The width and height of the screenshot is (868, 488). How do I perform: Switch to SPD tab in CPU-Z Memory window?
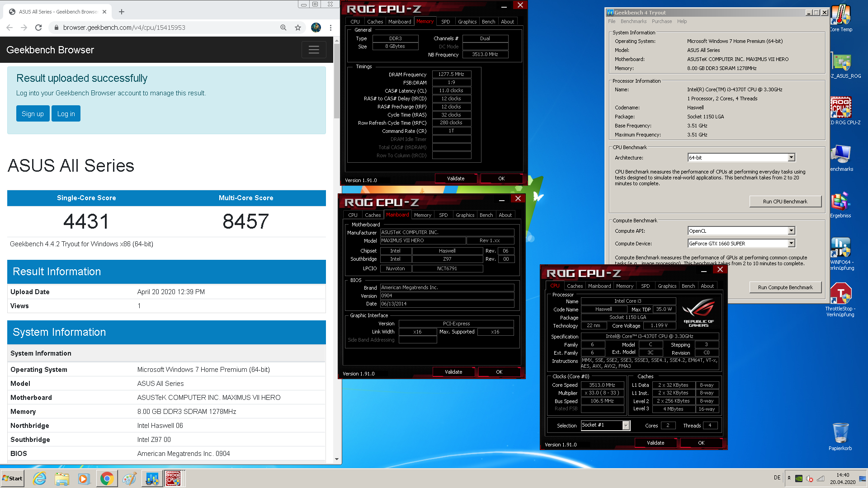tap(445, 22)
